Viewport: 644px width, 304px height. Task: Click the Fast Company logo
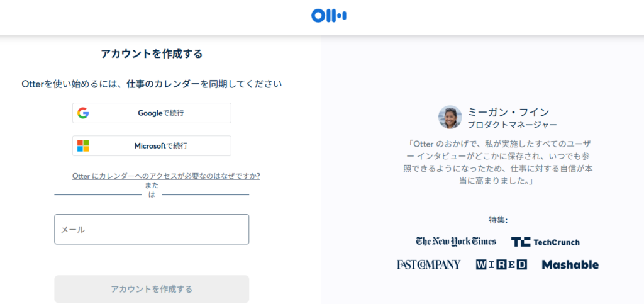click(428, 264)
